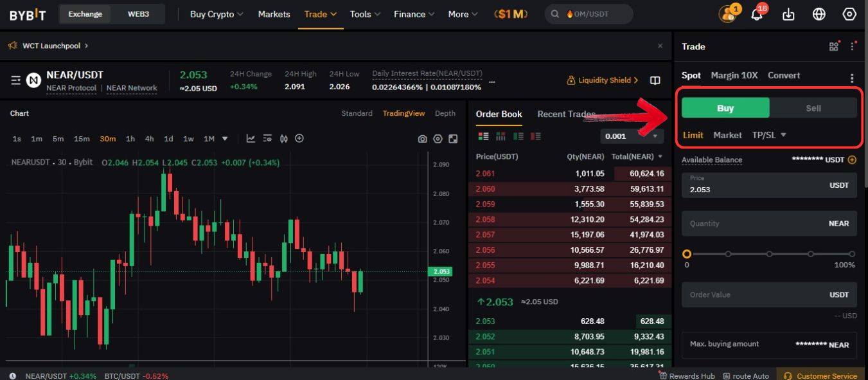Open chart settings gear icon
Image resolution: width=868 pixels, height=380 pixels.
point(438,139)
